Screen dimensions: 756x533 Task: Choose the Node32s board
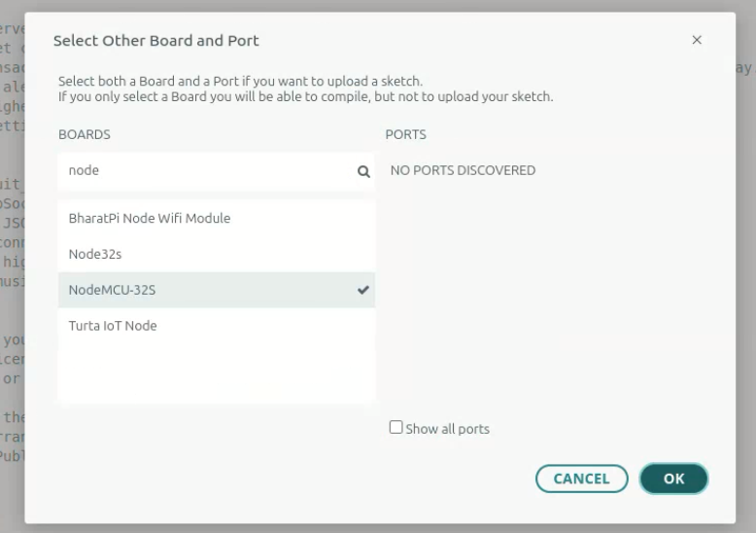[95, 254]
